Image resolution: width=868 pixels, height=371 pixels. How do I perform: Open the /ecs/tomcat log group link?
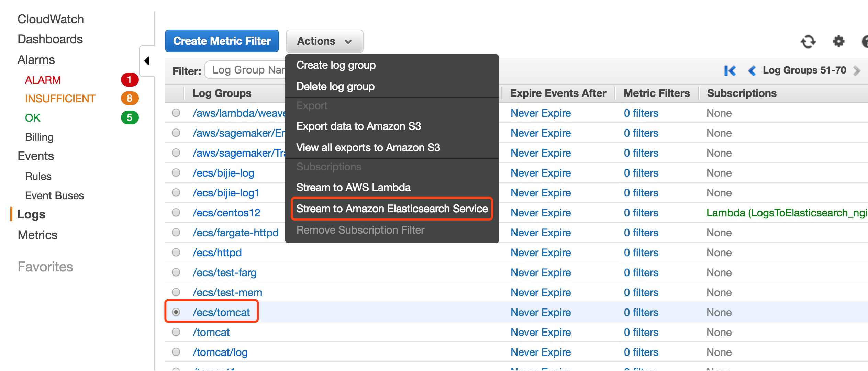click(221, 312)
